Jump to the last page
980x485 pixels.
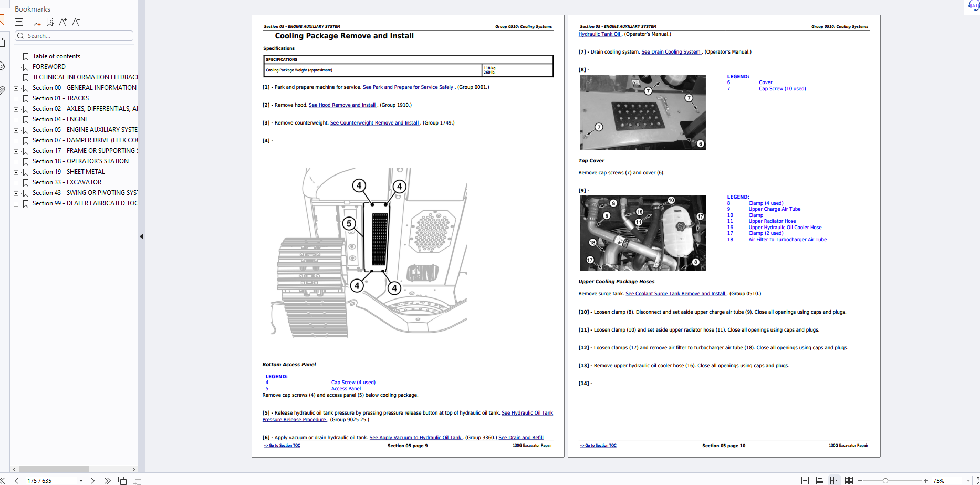point(107,480)
